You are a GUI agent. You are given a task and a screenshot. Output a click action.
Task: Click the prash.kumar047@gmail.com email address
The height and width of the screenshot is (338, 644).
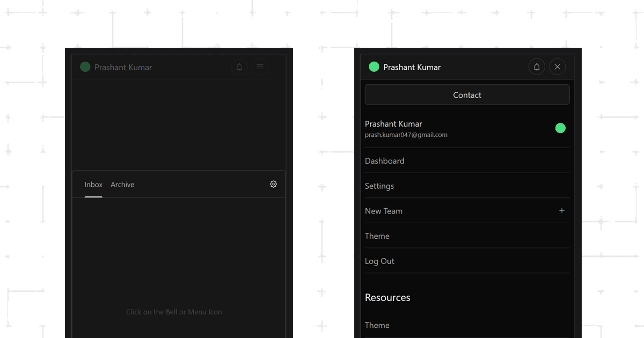coord(406,135)
